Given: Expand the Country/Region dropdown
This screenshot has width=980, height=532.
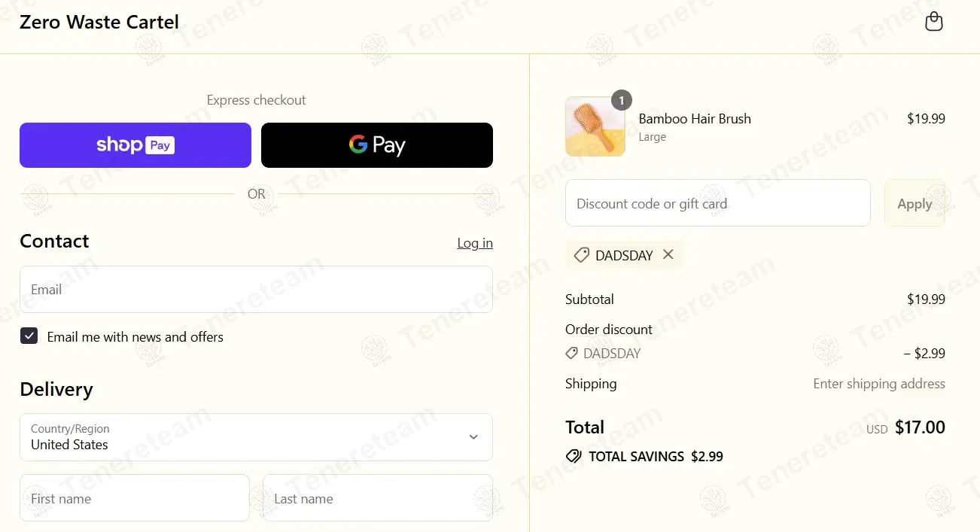Looking at the screenshot, I should (x=256, y=437).
